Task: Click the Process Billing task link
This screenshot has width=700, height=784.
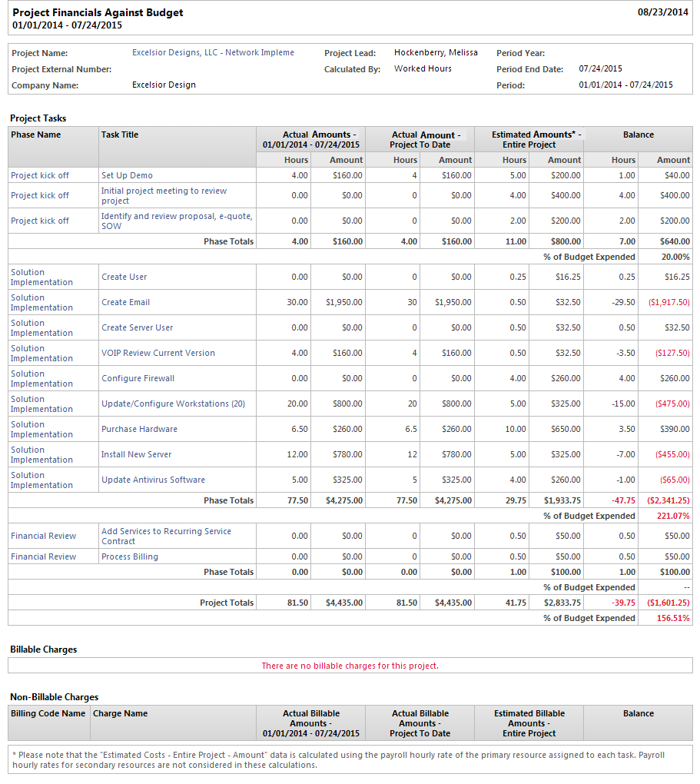Action: 129,556
